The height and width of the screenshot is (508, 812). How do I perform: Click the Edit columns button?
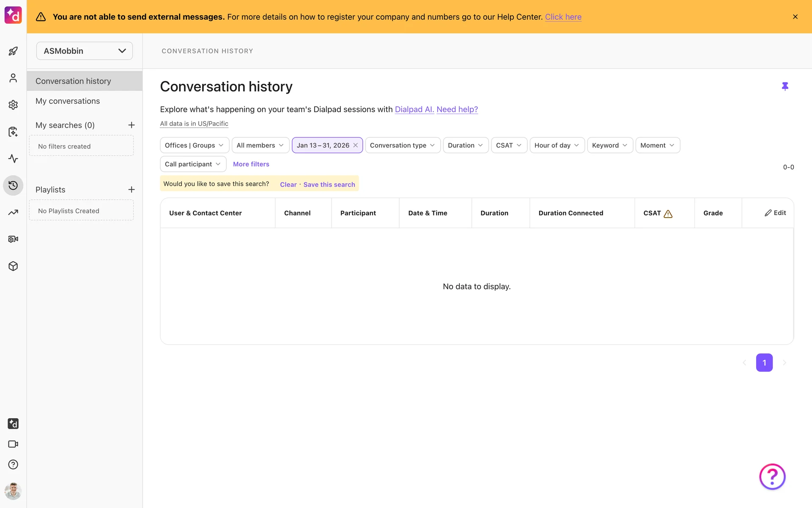tap(775, 213)
